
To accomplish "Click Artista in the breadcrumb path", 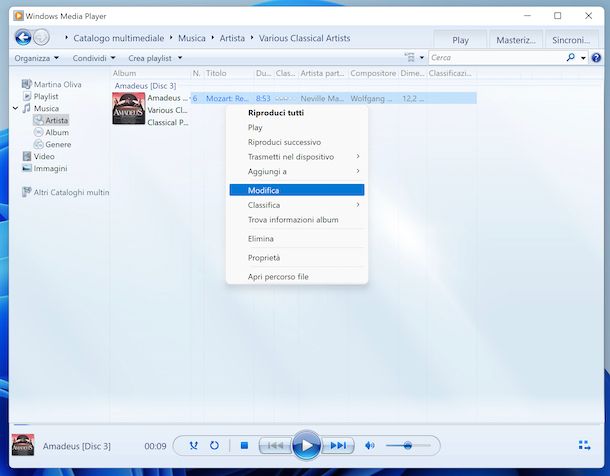I will (232, 38).
